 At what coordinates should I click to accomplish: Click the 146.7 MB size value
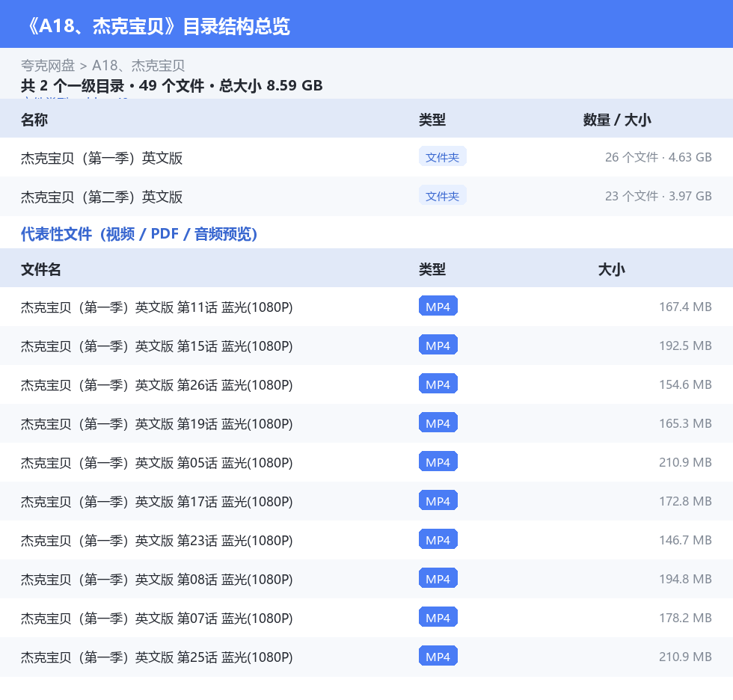(685, 539)
